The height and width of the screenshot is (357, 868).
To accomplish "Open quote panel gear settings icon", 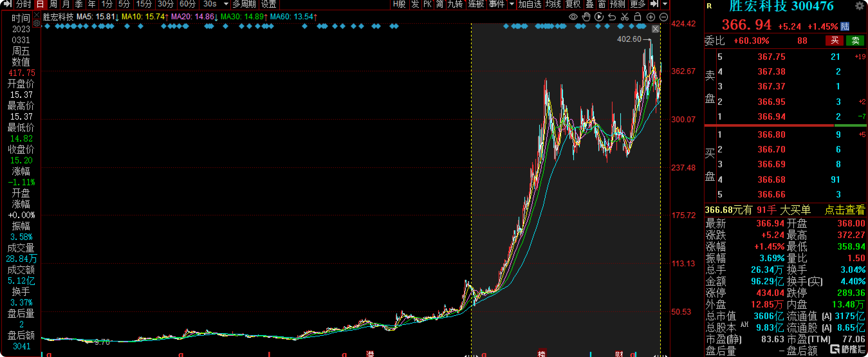I will tap(860, 6).
